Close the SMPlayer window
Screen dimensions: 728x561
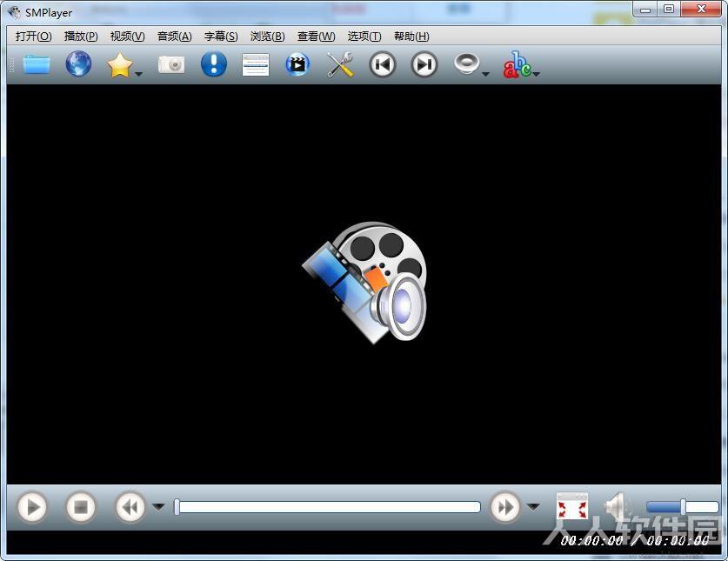point(702,10)
